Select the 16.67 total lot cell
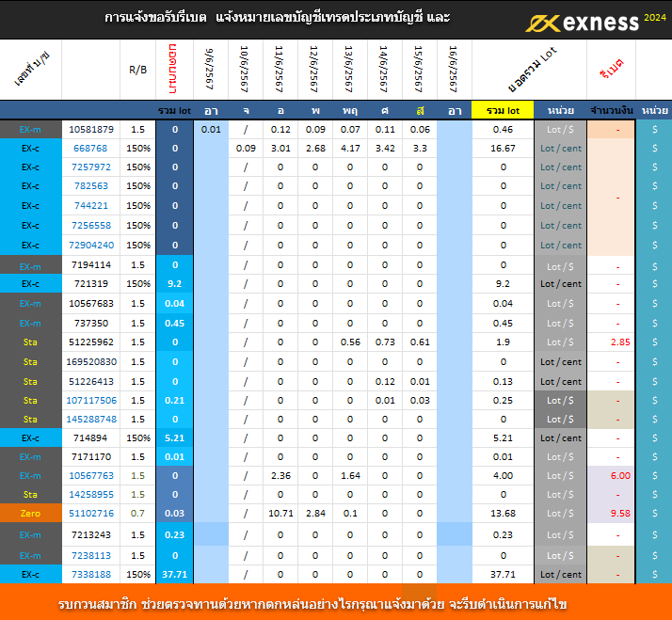 pos(503,149)
